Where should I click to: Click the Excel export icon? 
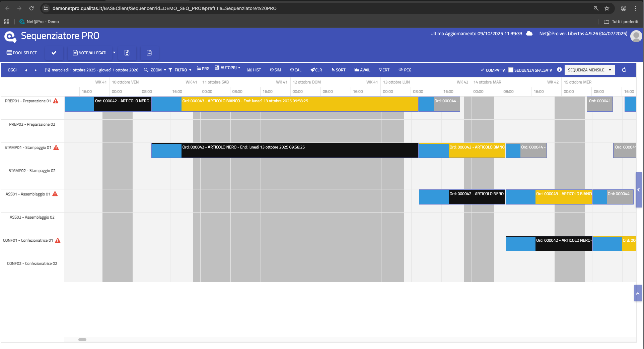point(127,53)
